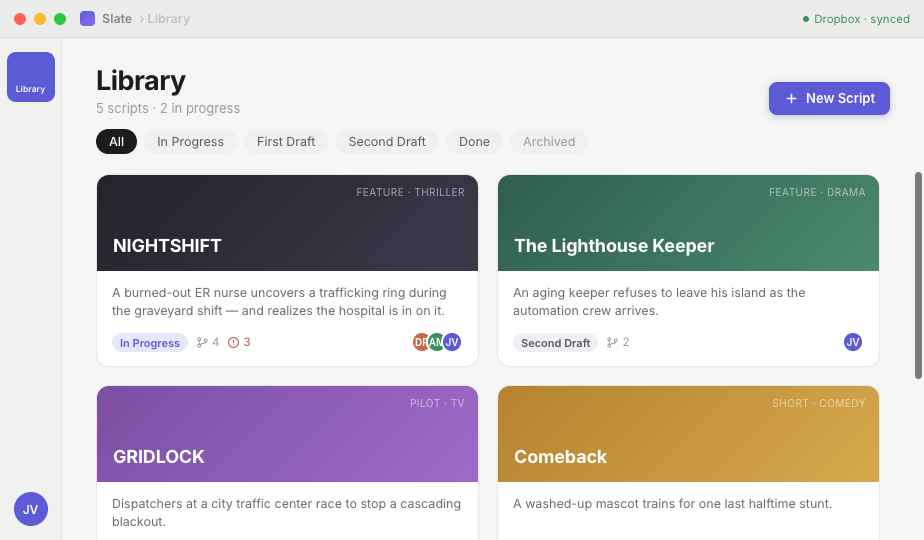Filter by First Draft

coord(286,141)
